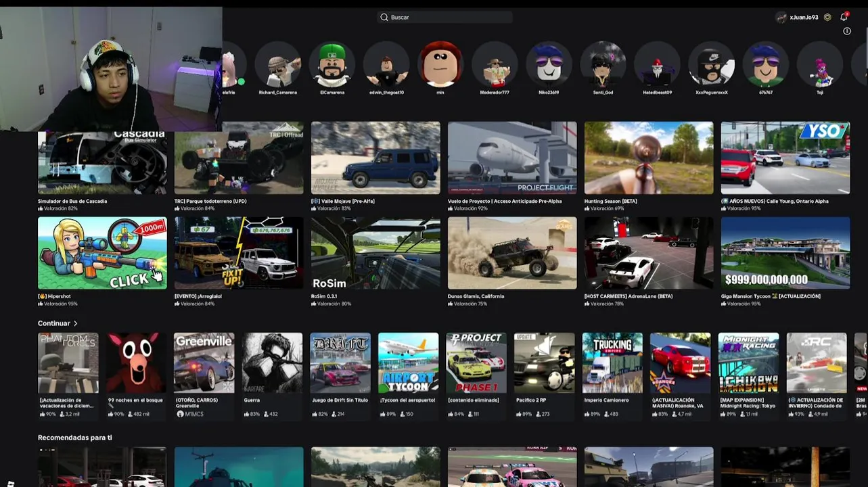Click 'Pacifico 2 RP' title text
Screen dimensions: 868x487
pyautogui.click(x=531, y=400)
